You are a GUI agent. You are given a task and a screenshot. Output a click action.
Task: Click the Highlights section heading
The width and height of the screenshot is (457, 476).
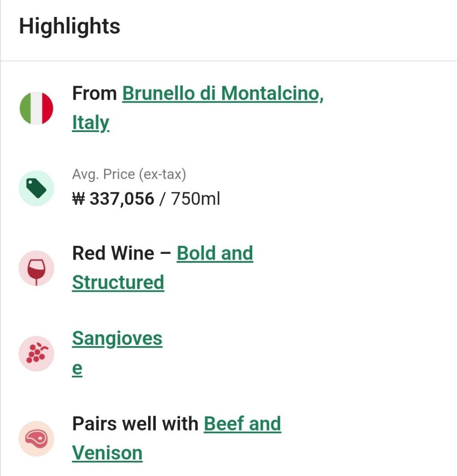click(70, 26)
